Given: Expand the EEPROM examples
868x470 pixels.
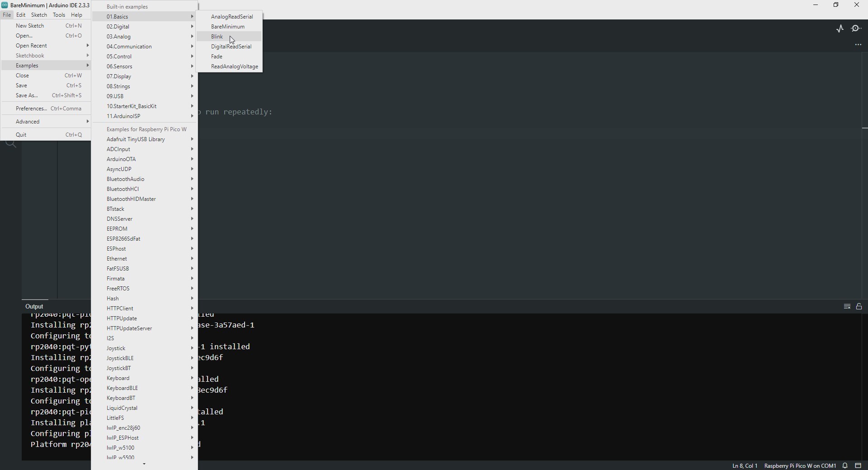Looking at the screenshot, I should pyautogui.click(x=145, y=229).
